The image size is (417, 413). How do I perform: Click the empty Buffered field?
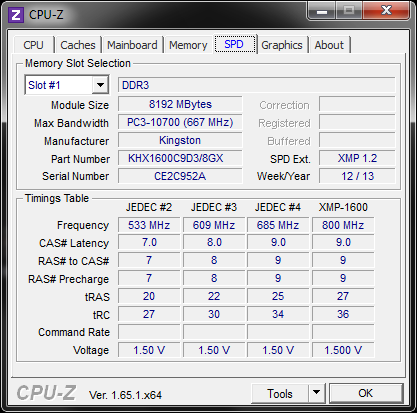357,140
